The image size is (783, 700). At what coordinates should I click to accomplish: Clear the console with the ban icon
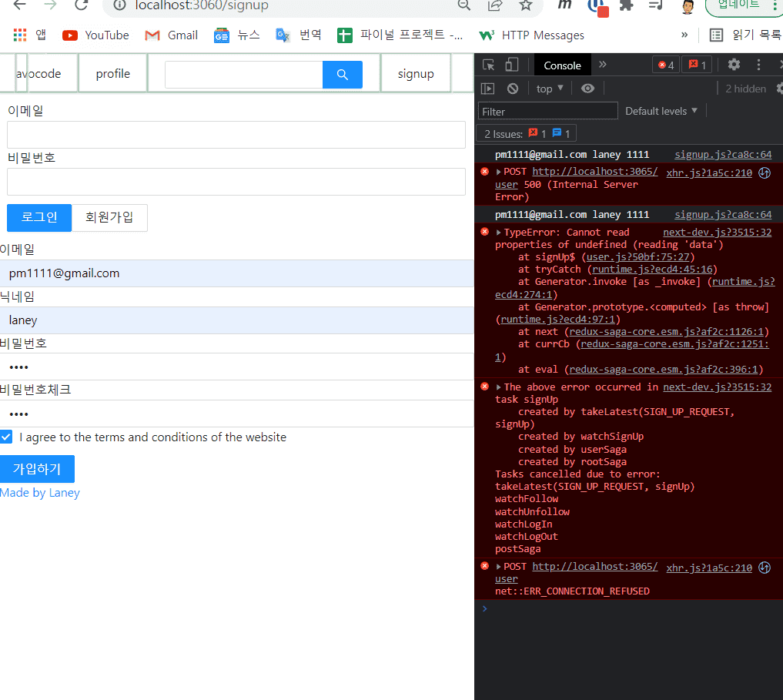(512, 89)
